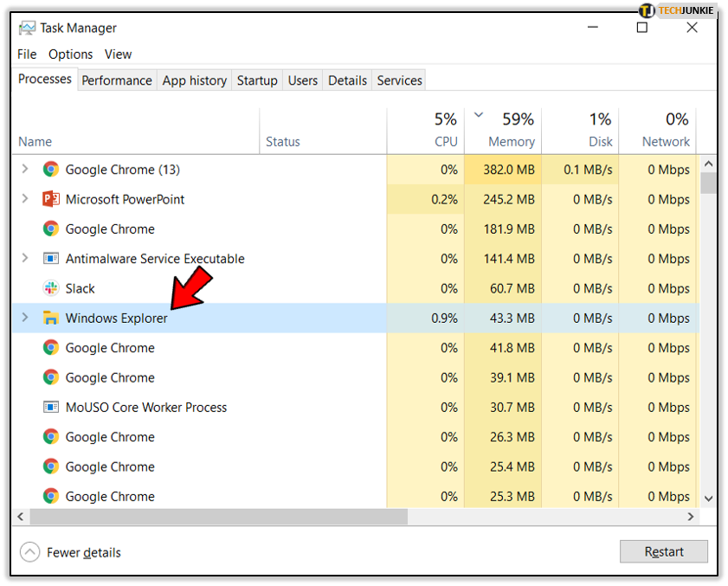Maximize the Task Manager window

(642, 28)
